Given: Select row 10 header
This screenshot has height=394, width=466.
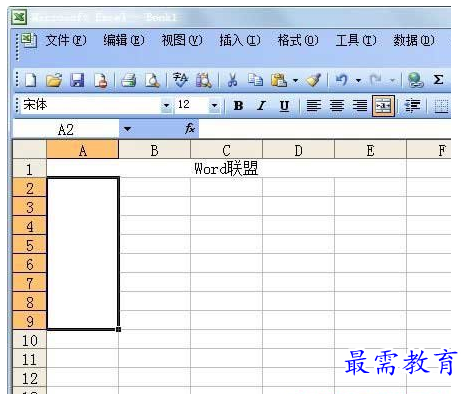Looking at the screenshot, I should pos(29,339).
